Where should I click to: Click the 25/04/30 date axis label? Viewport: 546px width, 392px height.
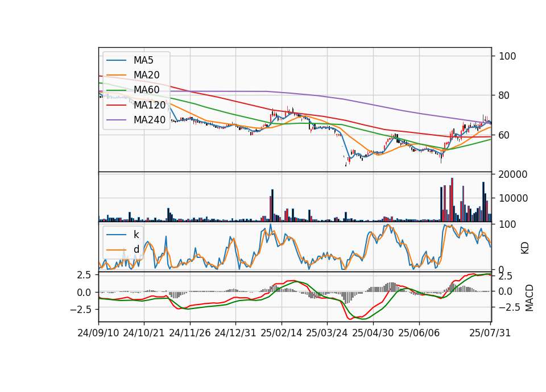click(x=373, y=333)
